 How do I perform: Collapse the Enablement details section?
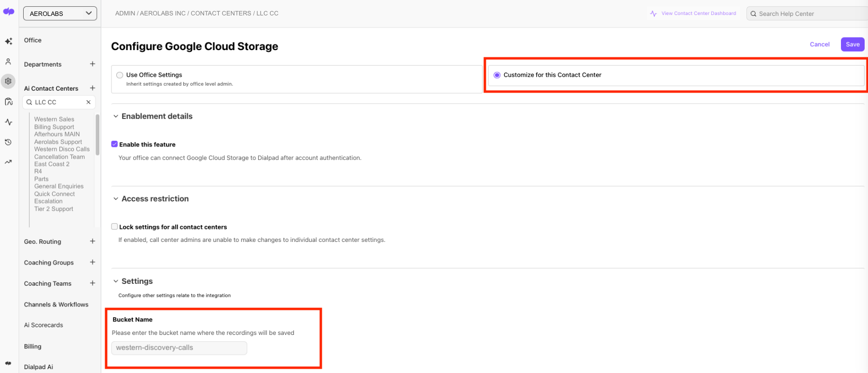pos(116,116)
